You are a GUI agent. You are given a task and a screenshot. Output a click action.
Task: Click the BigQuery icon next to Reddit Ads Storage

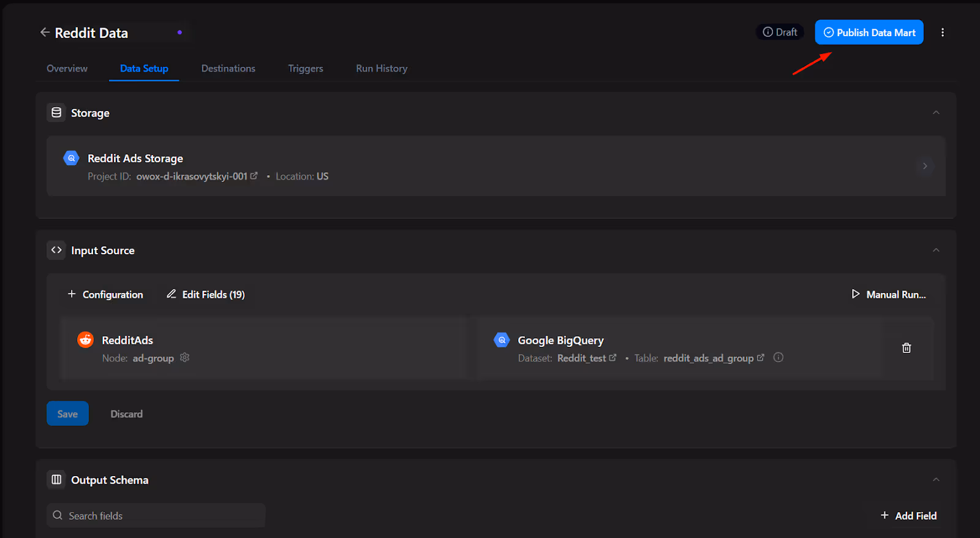coord(72,158)
